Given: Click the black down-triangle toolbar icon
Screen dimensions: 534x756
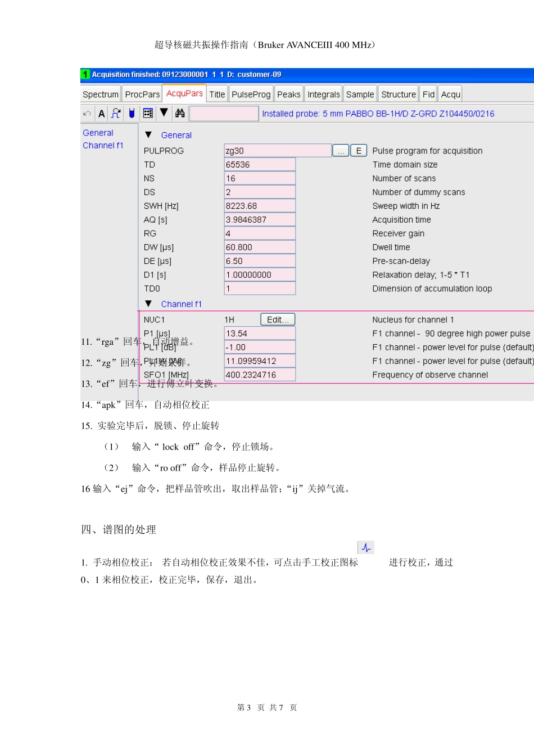Looking at the screenshot, I should click(x=164, y=112).
